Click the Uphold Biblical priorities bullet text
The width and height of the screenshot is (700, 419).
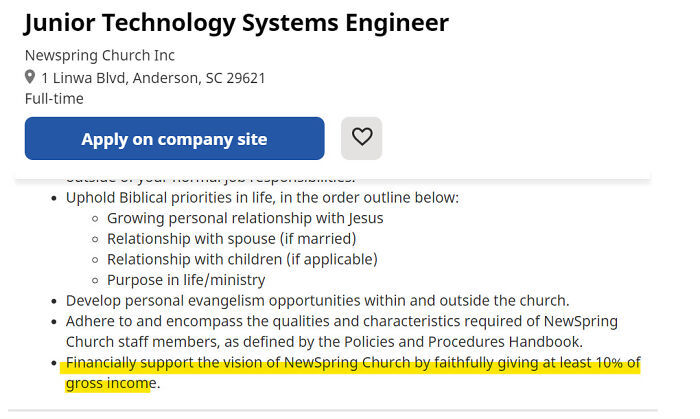(262, 198)
